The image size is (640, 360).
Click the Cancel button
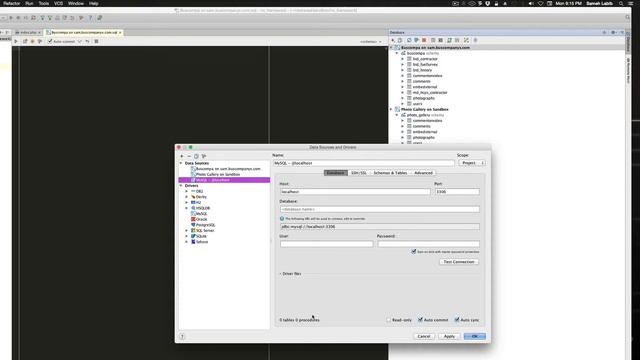tap(424, 336)
